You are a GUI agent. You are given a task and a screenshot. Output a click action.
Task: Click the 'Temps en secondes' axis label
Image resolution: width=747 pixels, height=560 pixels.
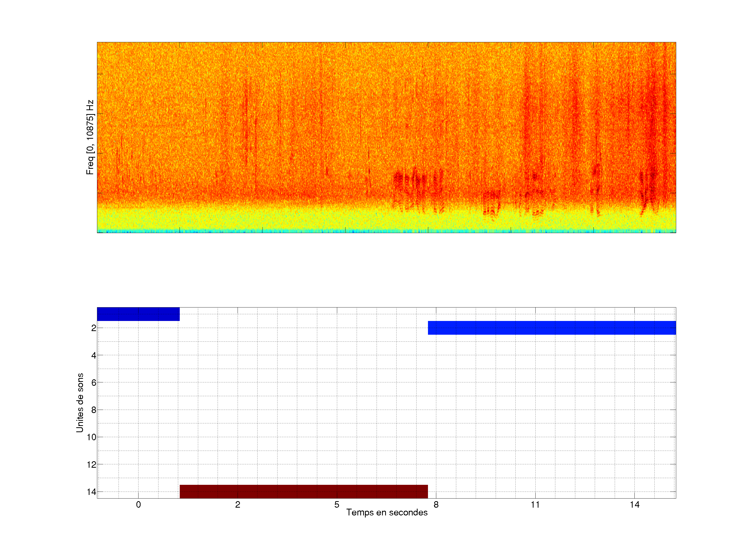(x=387, y=512)
